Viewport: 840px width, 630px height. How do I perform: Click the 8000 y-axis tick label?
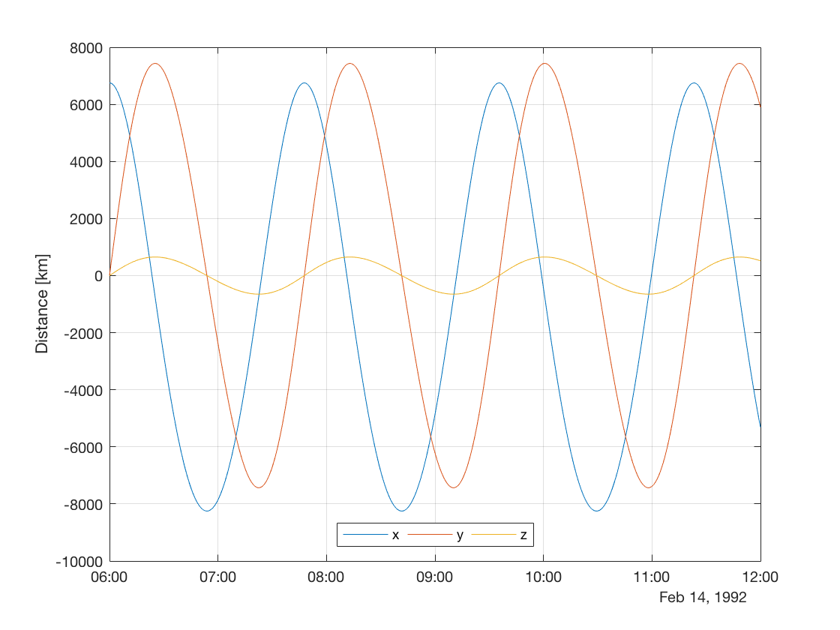pos(86,48)
